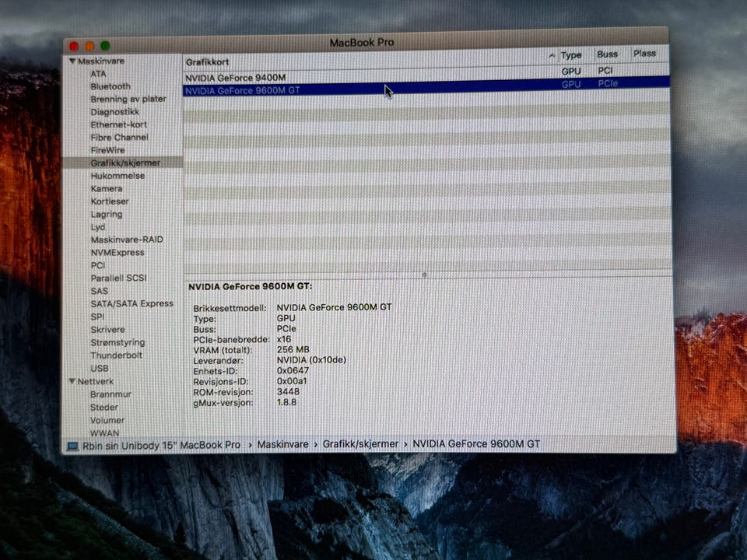Open Volumer under Nettverk
Image resolution: width=747 pixels, height=560 pixels.
(107, 420)
